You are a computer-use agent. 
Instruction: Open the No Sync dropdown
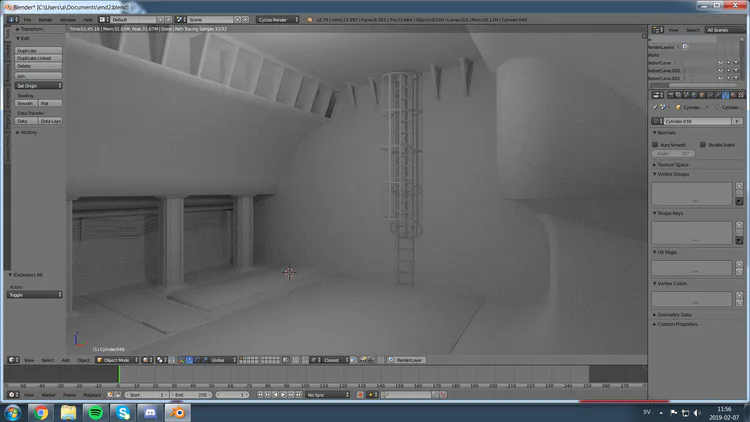click(x=328, y=395)
